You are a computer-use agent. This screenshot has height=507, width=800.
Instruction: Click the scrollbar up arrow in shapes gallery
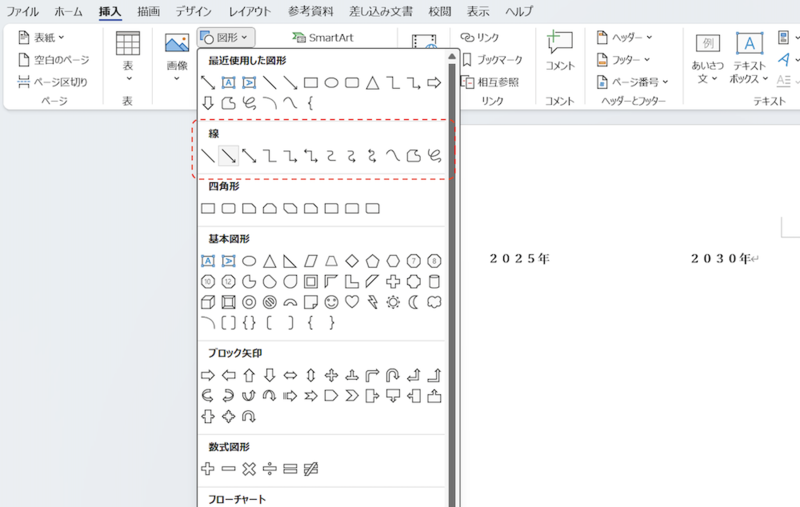pyautogui.click(x=452, y=57)
